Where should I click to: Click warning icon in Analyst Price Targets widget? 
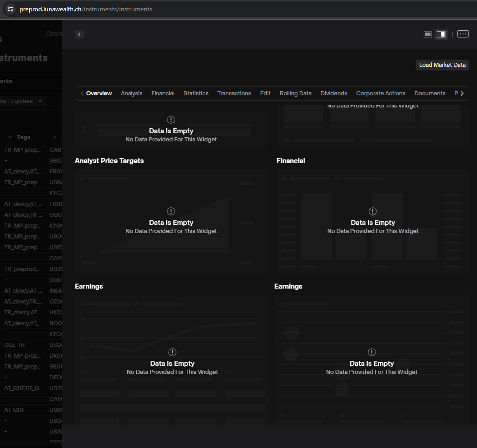pos(171,211)
